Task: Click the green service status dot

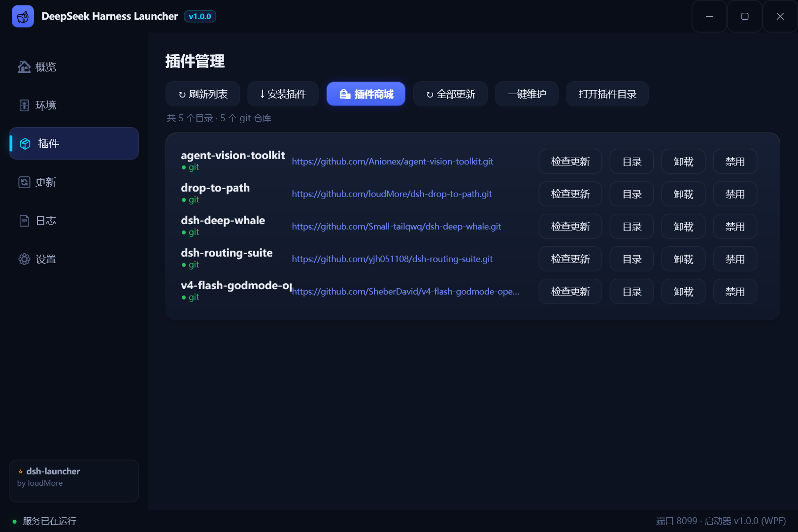Action: point(15,521)
